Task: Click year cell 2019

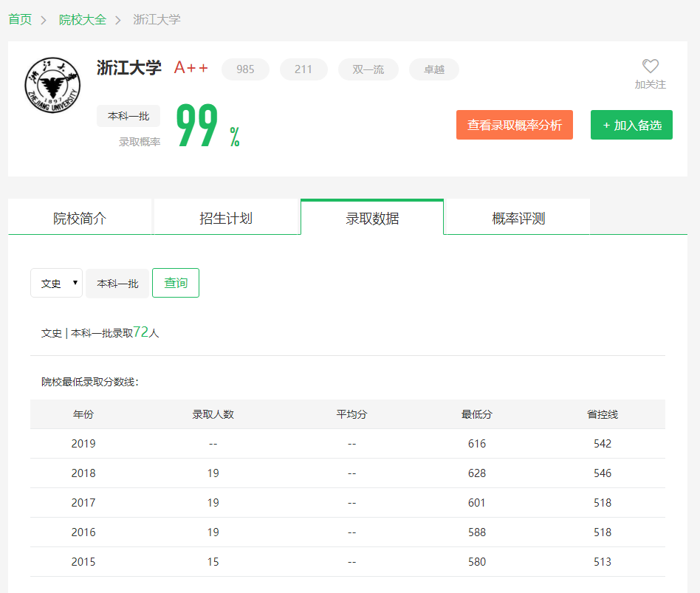Action: coord(83,443)
